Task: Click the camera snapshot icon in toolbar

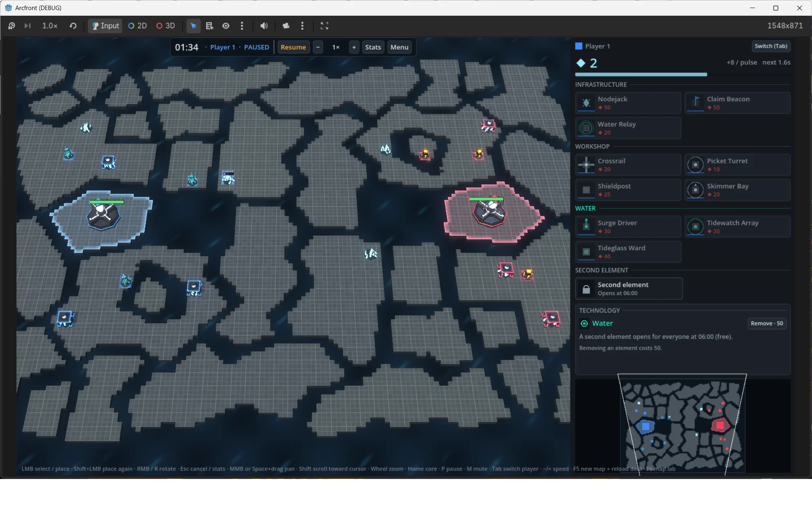Action: point(286,26)
